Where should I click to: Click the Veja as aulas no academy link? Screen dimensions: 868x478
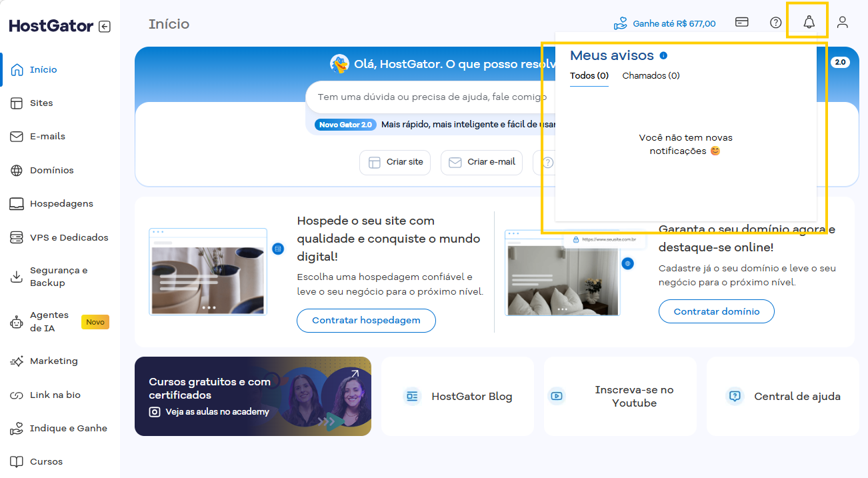(x=217, y=412)
